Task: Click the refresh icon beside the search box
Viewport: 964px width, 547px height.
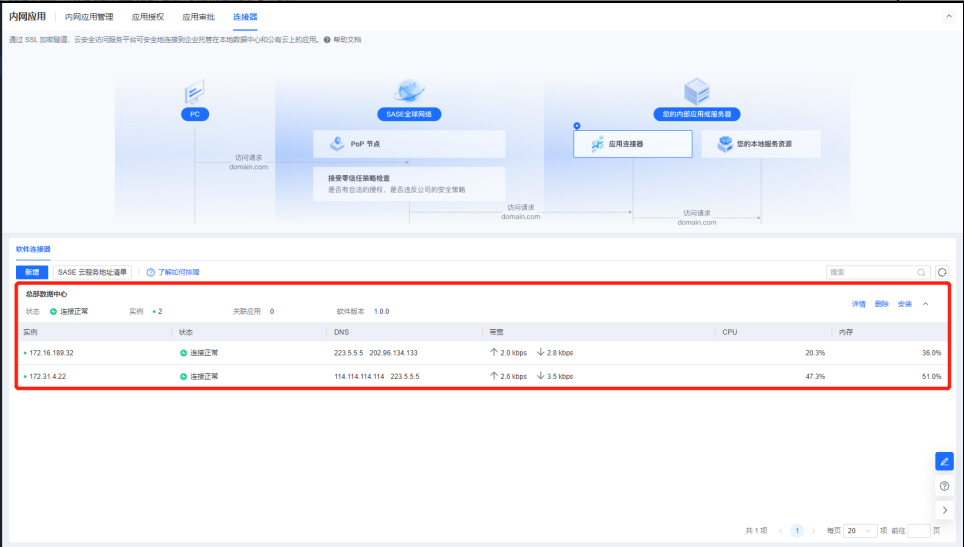Action: coord(941,272)
